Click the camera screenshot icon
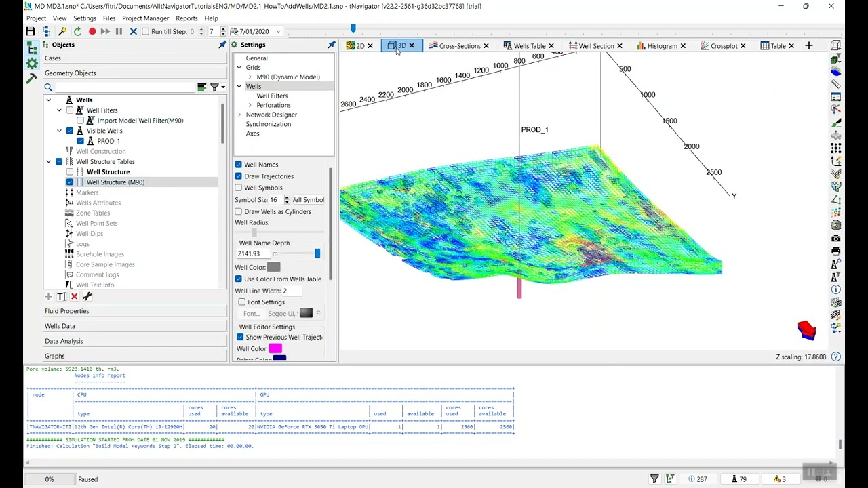This screenshot has width=868, height=488. 835,238
